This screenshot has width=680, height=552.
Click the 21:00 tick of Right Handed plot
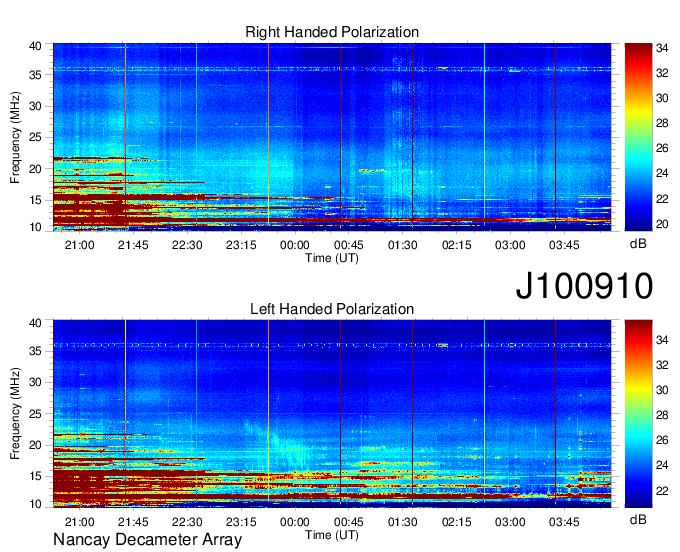pyautogui.click(x=79, y=245)
